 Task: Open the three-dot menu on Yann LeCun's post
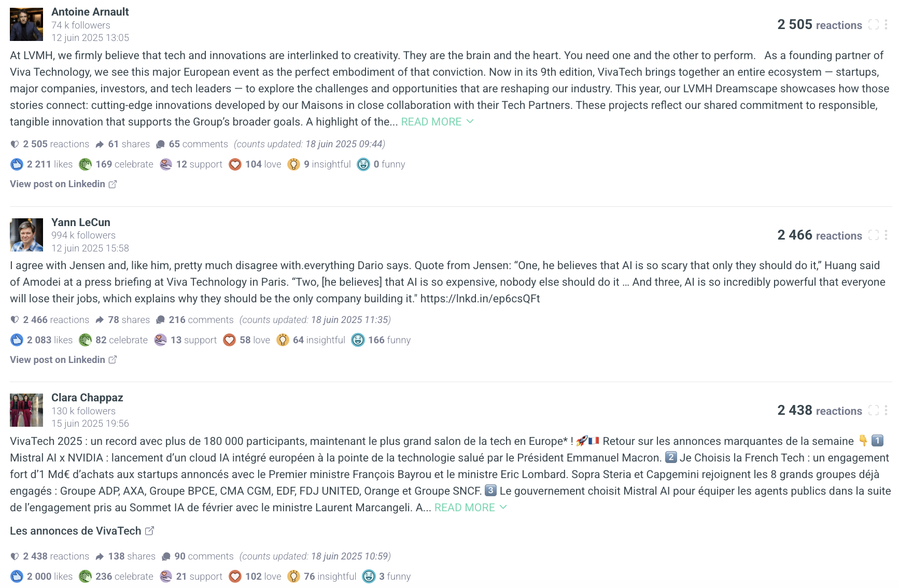pyautogui.click(x=886, y=235)
